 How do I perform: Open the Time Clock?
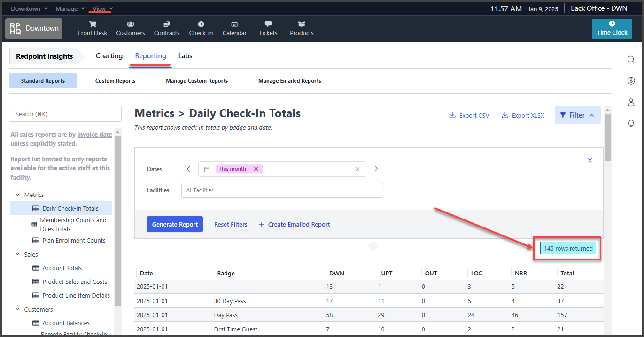coord(612,29)
